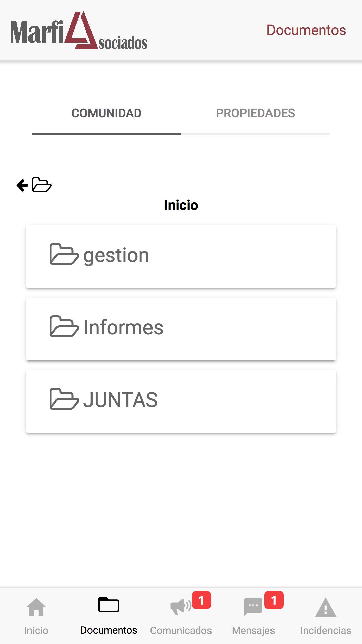
Task: Click the back arrow icon
Action: (x=22, y=185)
